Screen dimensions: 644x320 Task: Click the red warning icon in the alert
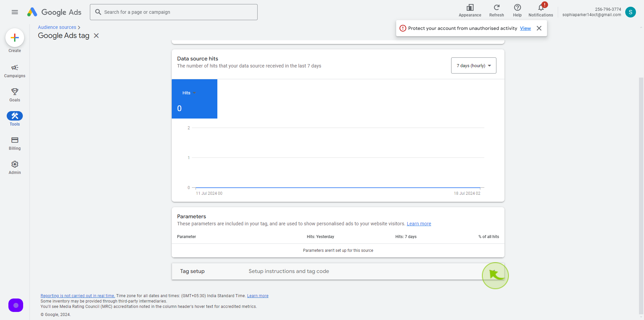403,28
